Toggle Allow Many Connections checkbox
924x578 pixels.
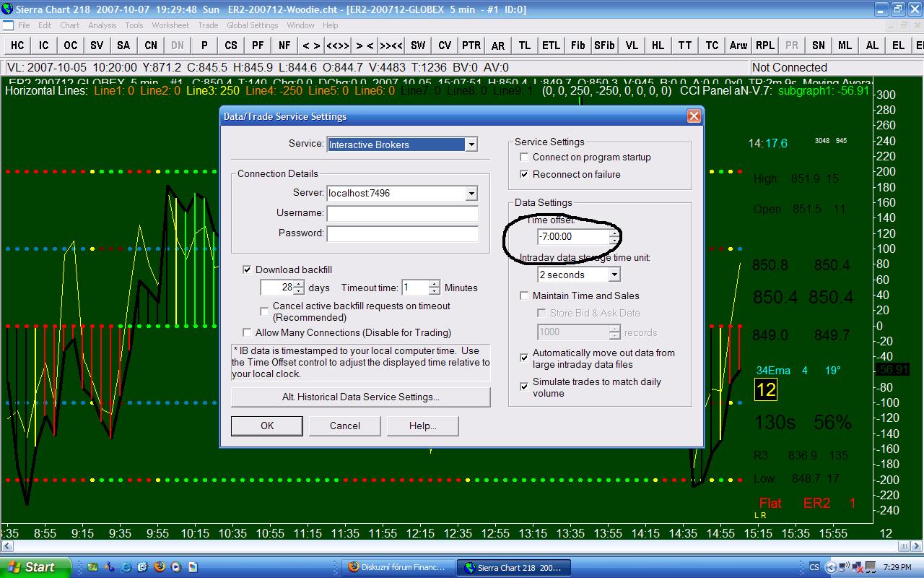point(248,333)
